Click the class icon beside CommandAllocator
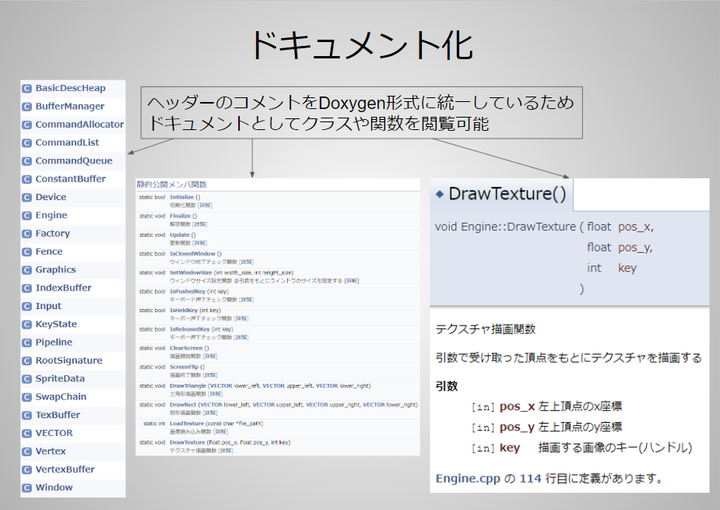 (x=27, y=125)
